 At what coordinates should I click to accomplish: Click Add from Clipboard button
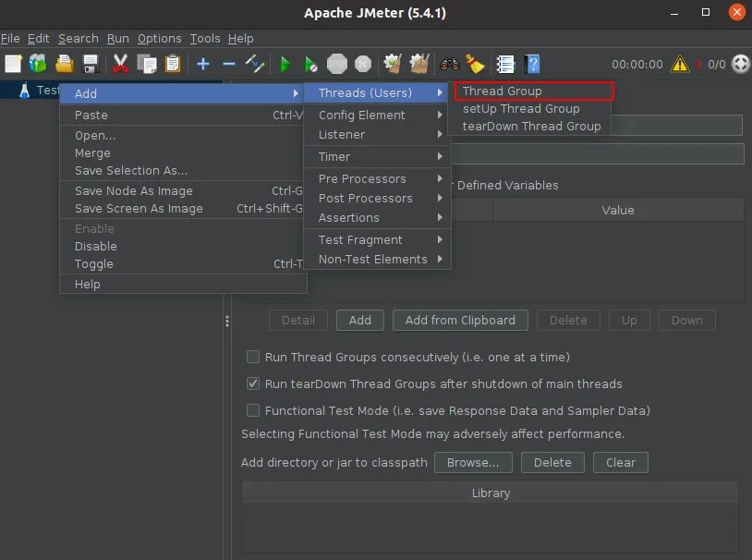tap(460, 320)
